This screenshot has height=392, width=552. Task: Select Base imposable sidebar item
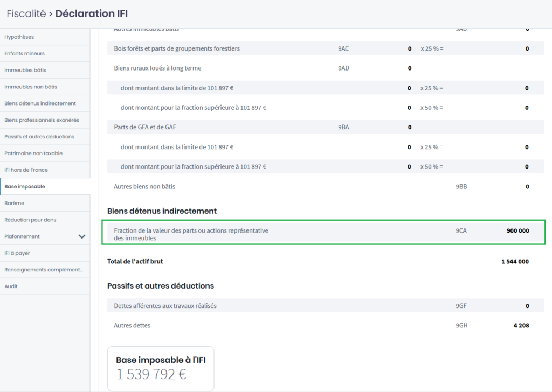[25, 187]
